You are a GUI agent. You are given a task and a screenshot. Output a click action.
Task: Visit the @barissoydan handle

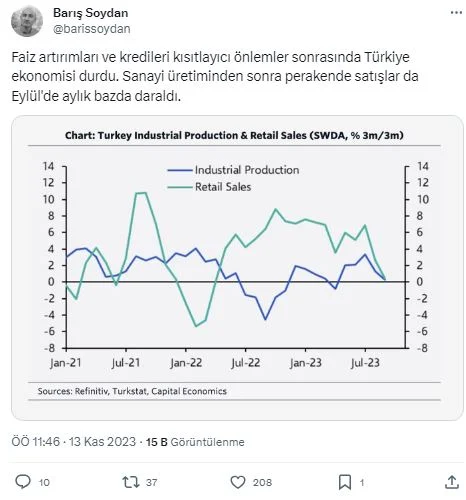[92, 29]
